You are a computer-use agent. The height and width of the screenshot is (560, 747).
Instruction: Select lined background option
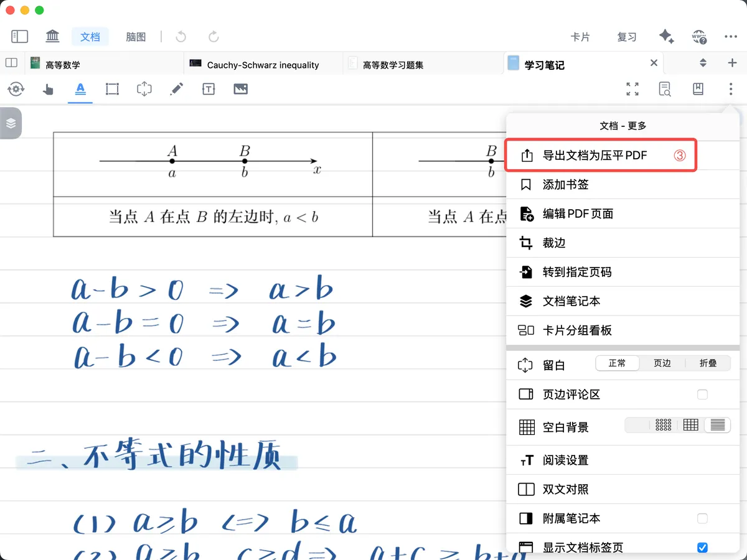718,425
